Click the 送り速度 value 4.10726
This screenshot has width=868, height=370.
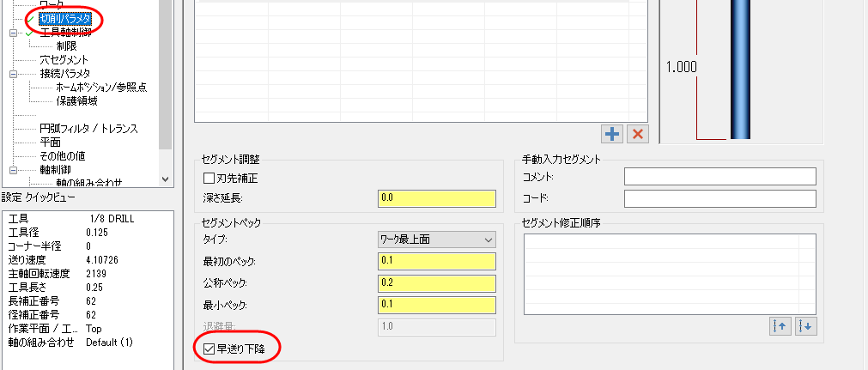tap(102, 260)
